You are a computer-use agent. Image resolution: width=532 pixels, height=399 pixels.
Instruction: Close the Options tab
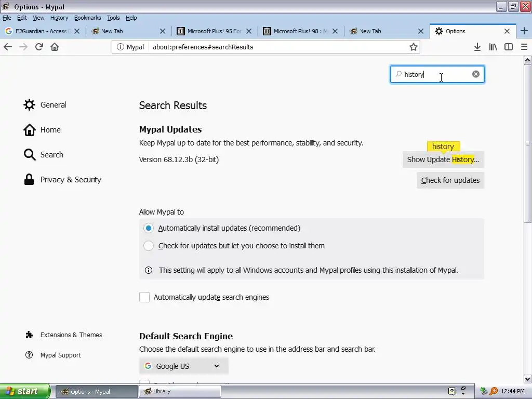point(507,31)
